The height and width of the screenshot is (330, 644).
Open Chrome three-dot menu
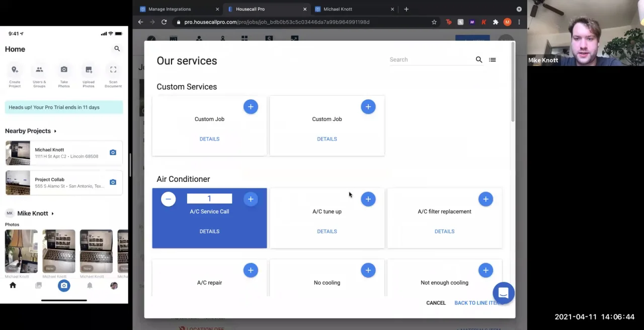pyautogui.click(x=519, y=22)
